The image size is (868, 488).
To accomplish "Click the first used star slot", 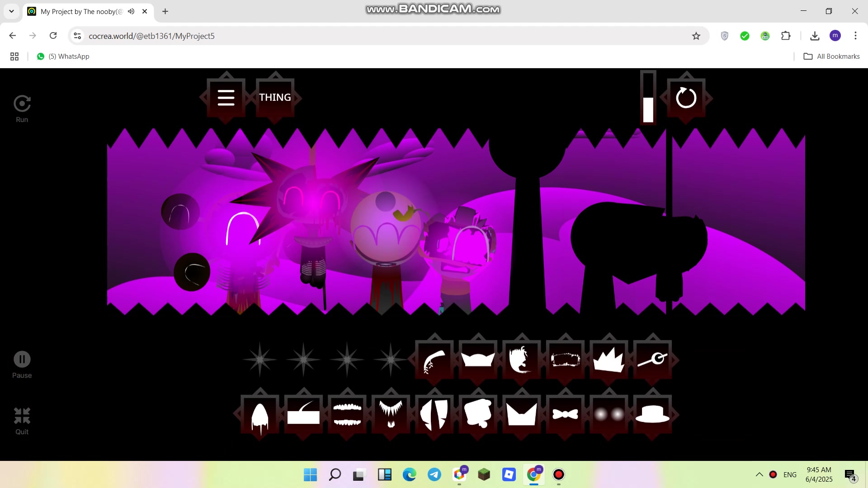I will click(x=260, y=360).
